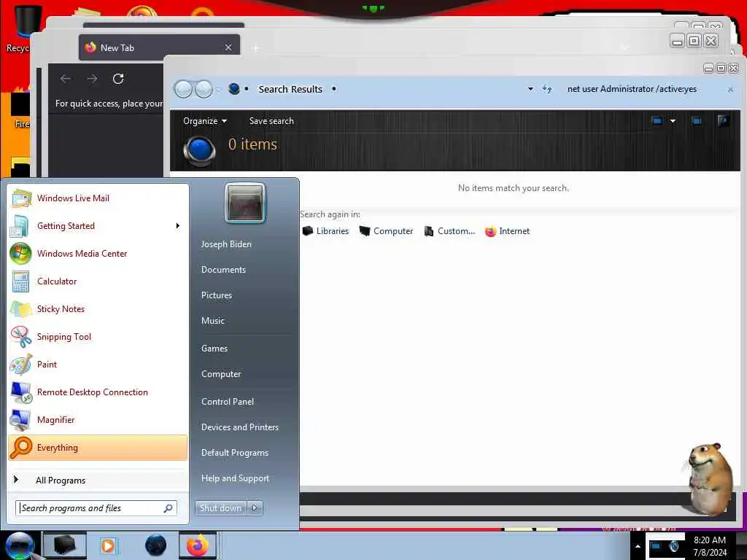Refresh the Search Results view
747x560 pixels.
547,89
